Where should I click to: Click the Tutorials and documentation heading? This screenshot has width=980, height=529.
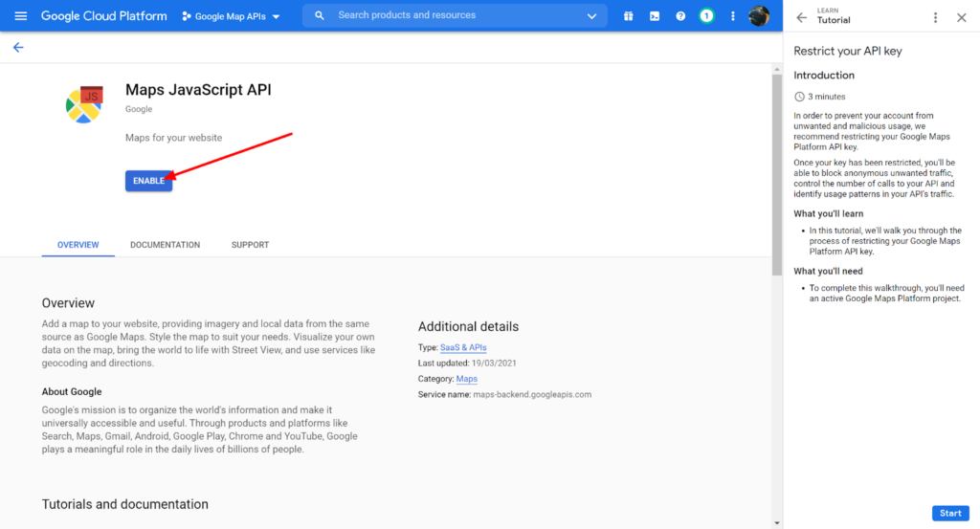[x=125, y=504]
